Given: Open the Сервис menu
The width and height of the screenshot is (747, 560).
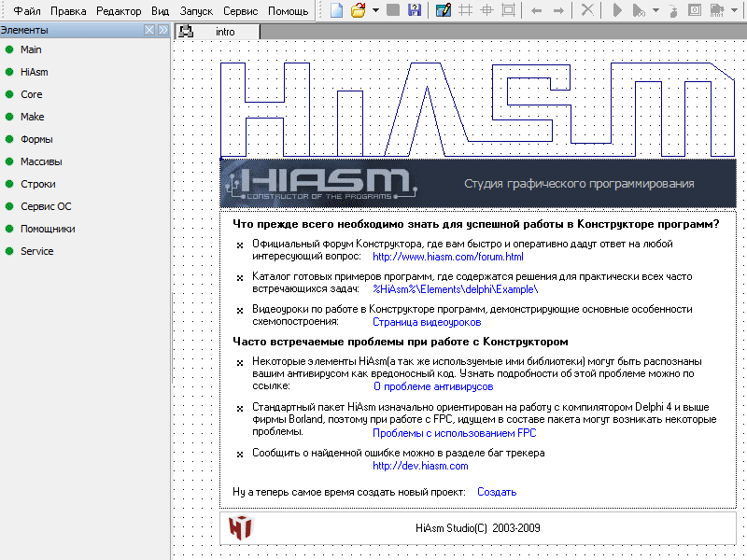Looking at the screenshot, I should pyautogui.click(x=240, y=11).
